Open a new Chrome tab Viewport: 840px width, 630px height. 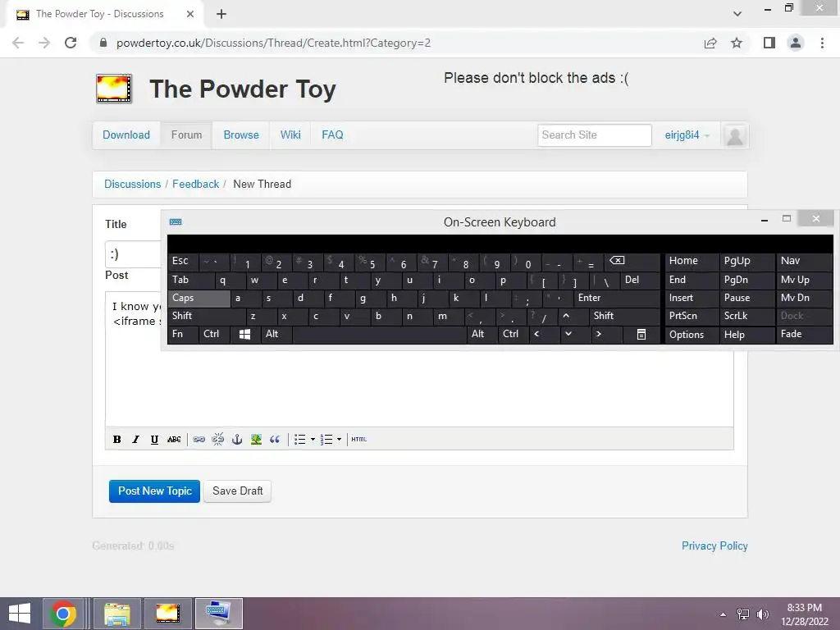point(221,14)
